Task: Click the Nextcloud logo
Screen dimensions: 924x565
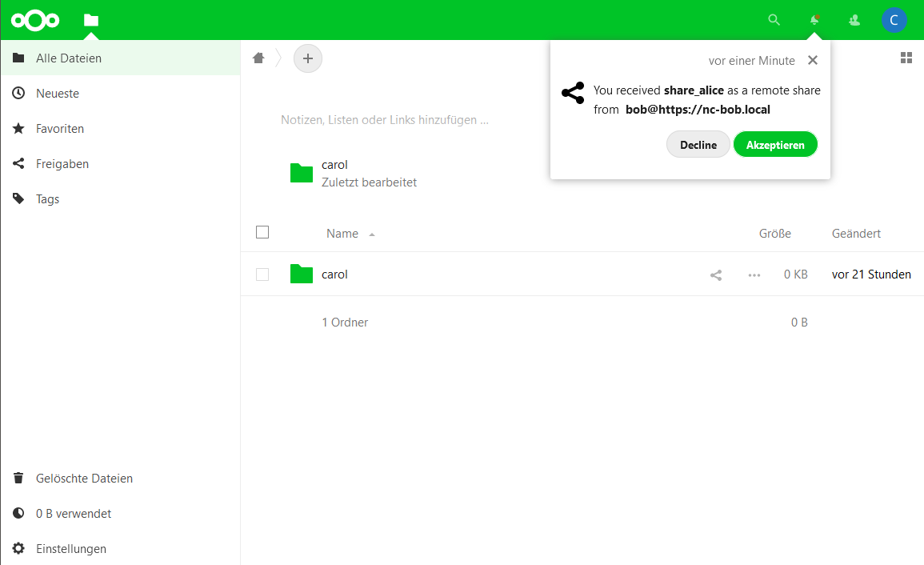Action: pyautogui.click(x=35, y=20)
